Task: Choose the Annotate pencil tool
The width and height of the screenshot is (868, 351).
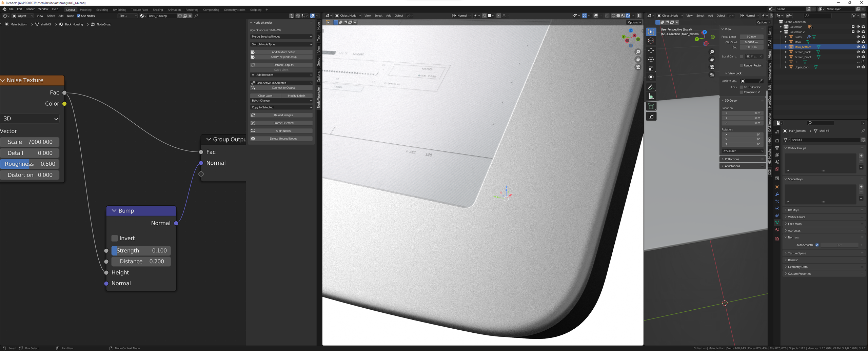Action: [651, 87]
